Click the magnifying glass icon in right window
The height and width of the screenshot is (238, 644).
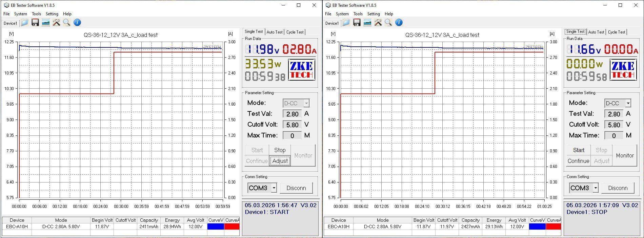388,23
